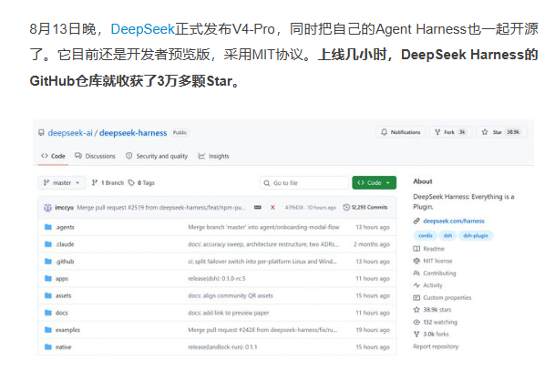The width and height of the screenshot is (555, 392).
Task: Open the apps folder
Action: coord(62,279)
